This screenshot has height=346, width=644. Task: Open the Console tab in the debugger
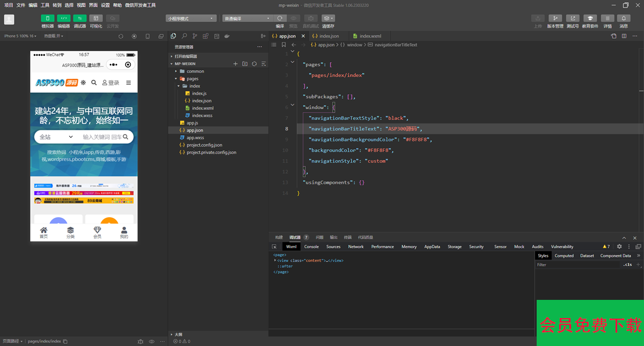[311, 247]
